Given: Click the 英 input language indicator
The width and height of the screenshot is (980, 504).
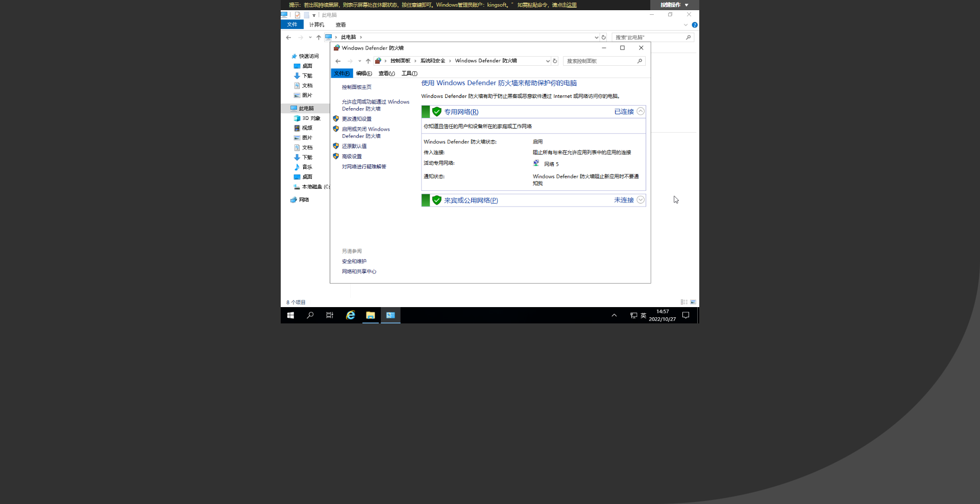Looking at the screenshot, I should coord(644,315).
